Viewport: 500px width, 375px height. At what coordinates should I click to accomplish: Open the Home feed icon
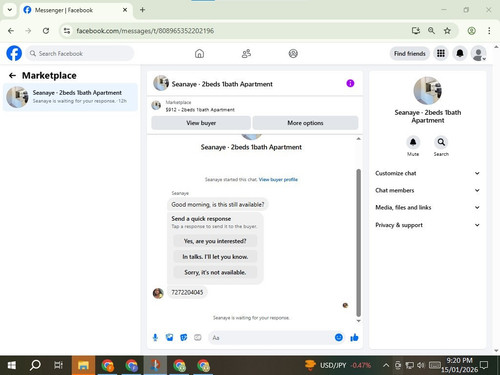pos(199,53)
